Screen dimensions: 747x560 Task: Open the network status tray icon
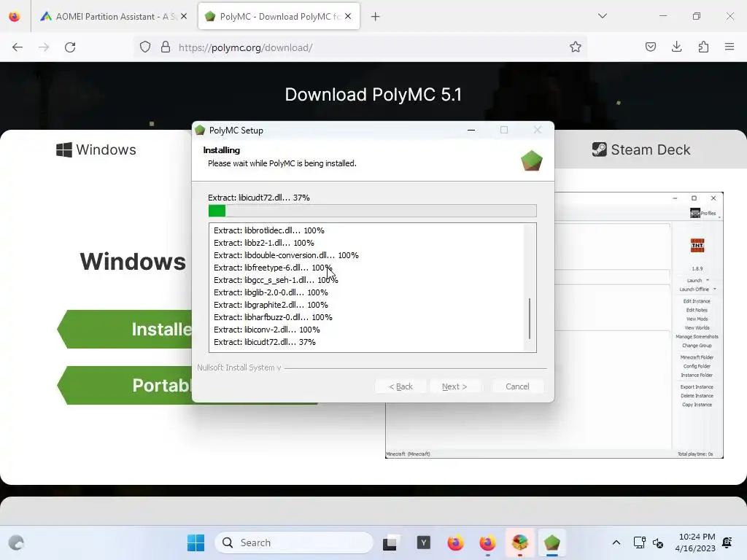coord(639,542)
